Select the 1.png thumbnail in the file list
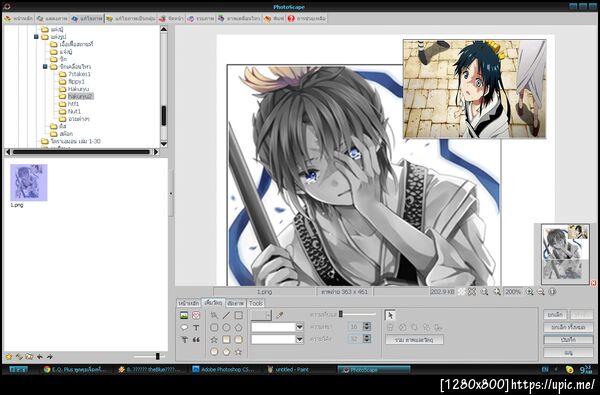Image resolution: width=600 pixels, height=395 pixels. coord(29,183)
